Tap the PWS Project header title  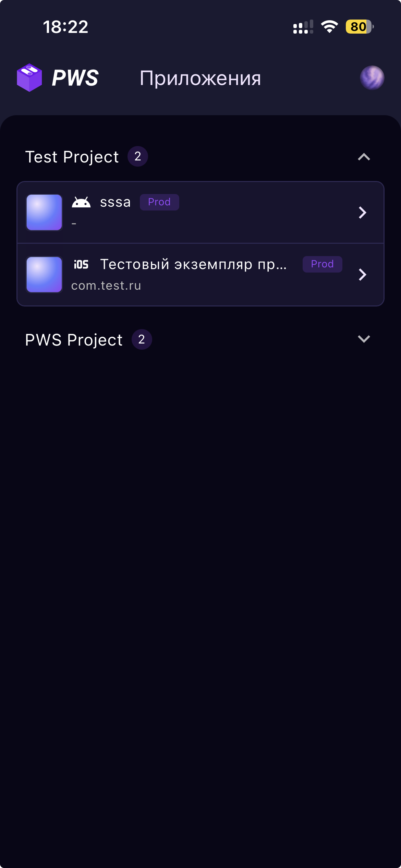74,340
